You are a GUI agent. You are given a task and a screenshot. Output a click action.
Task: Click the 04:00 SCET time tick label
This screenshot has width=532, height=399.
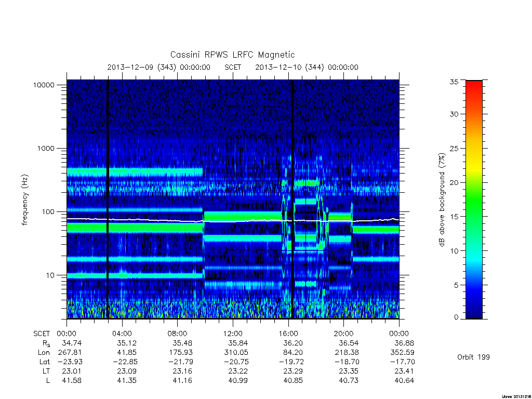122,334
